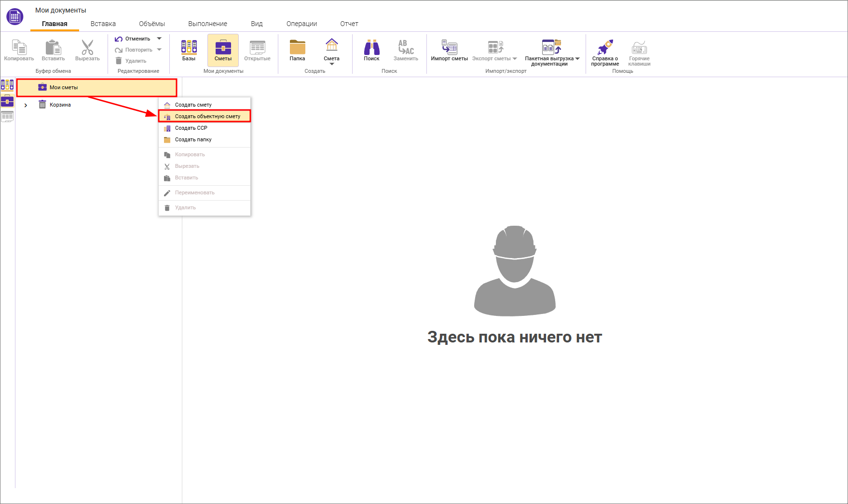The height and width of the screenshot is (504, 848).
Task: Expand the Смета create dropdown
Action: click(331, 63)
